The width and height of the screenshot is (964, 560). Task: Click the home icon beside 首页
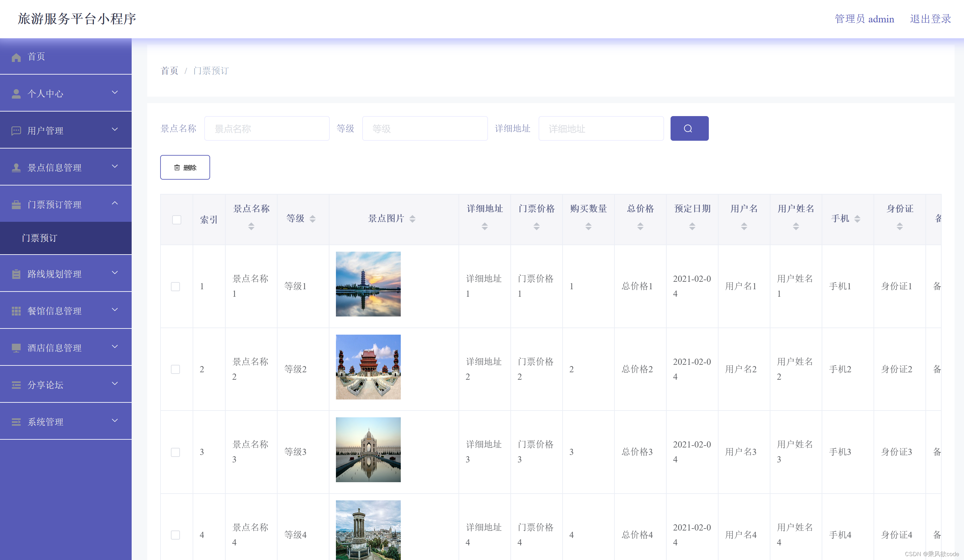point(16,57)
